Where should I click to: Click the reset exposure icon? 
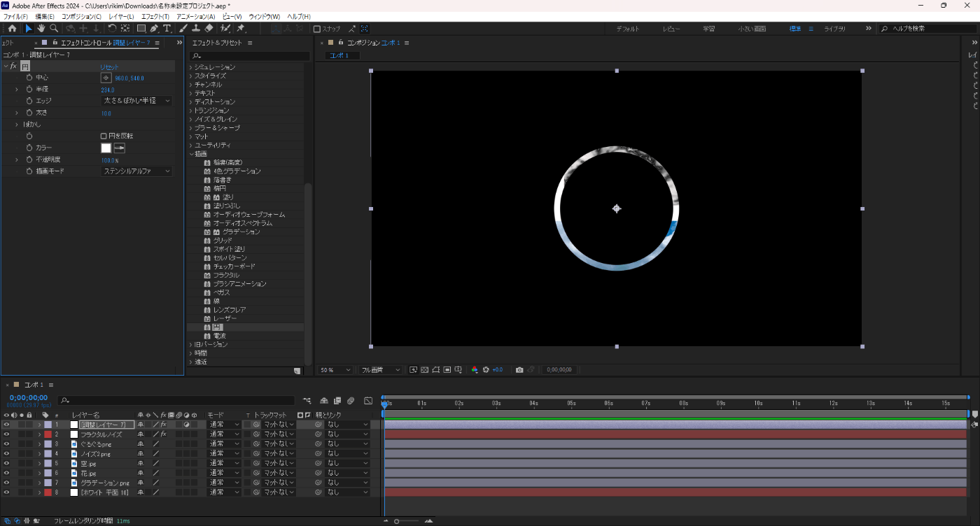[486, 369]
